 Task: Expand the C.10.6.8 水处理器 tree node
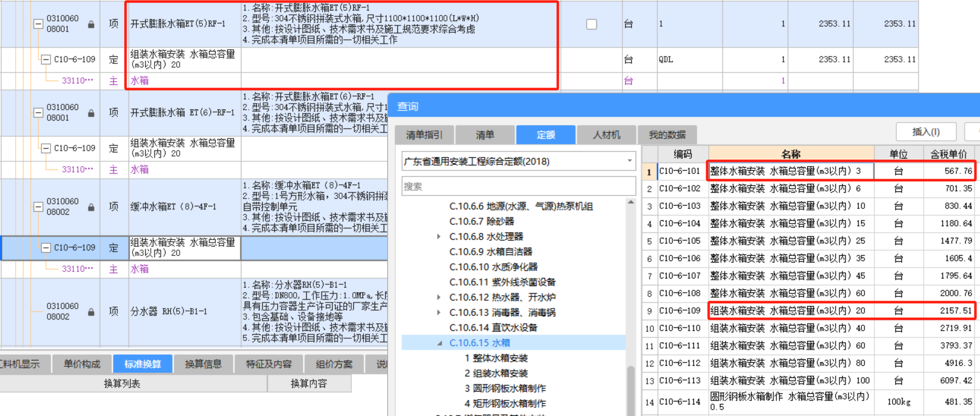(x=439, y=236)
